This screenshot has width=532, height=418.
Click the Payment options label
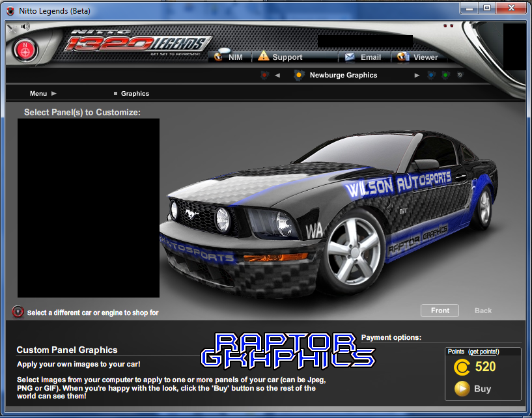click(x=391, y=337)
